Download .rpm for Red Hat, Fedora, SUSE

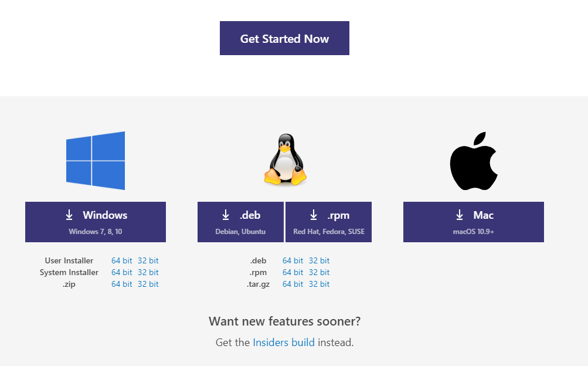point(328,222)
